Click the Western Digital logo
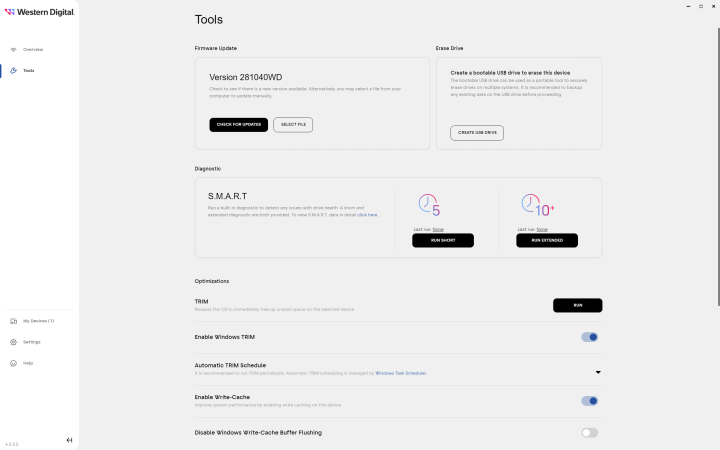 (38, 13)
